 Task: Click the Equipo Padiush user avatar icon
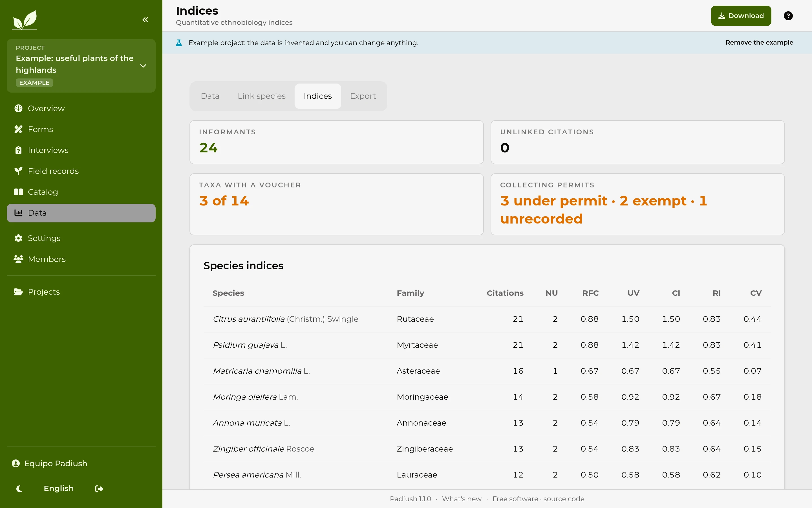coord(16,463)
